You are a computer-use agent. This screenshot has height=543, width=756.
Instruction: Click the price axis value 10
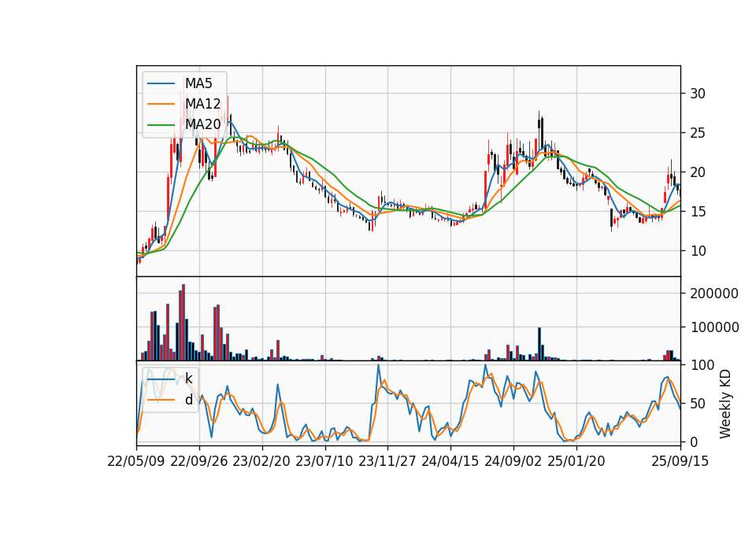pyautogui.click(x=698, y=251)
